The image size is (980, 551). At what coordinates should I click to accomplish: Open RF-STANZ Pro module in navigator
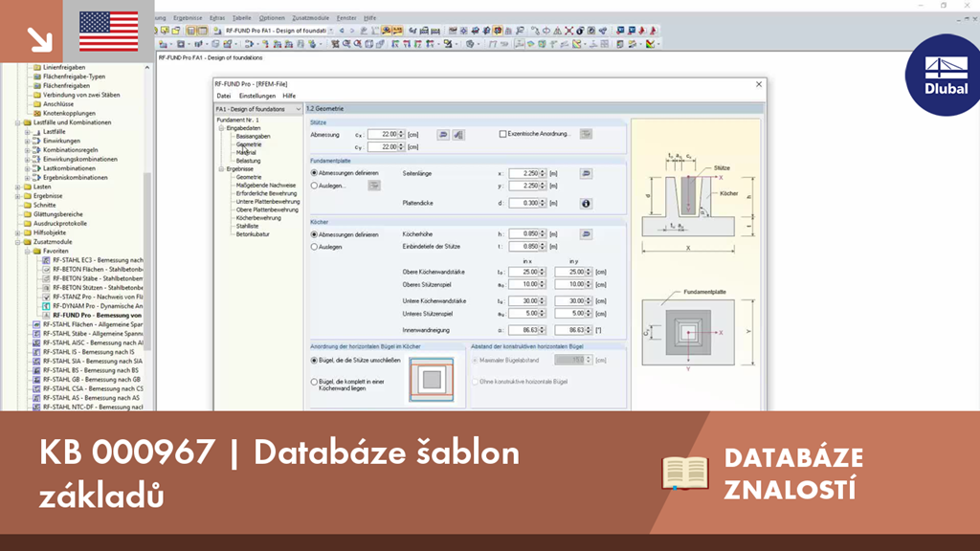click(93, 297)
